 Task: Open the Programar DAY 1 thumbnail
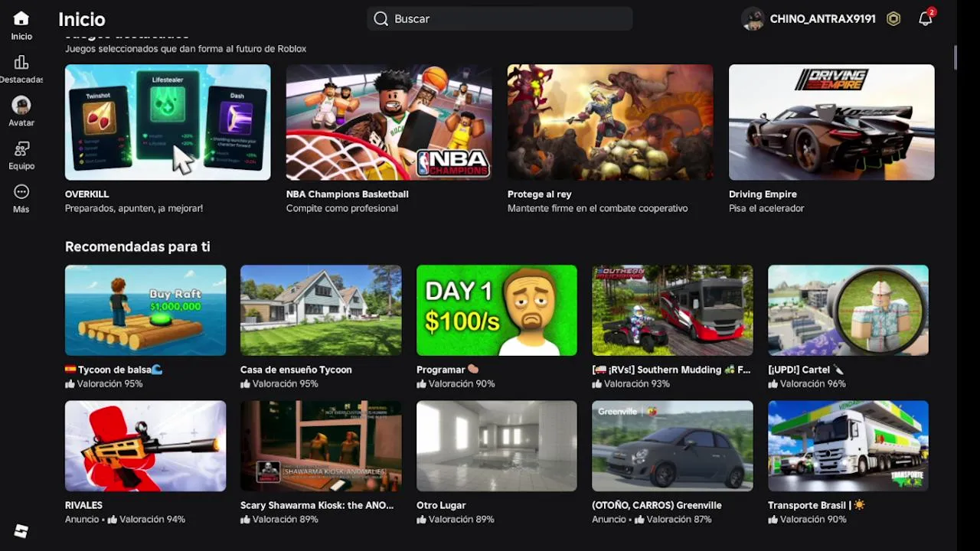(x=497, y=310)
